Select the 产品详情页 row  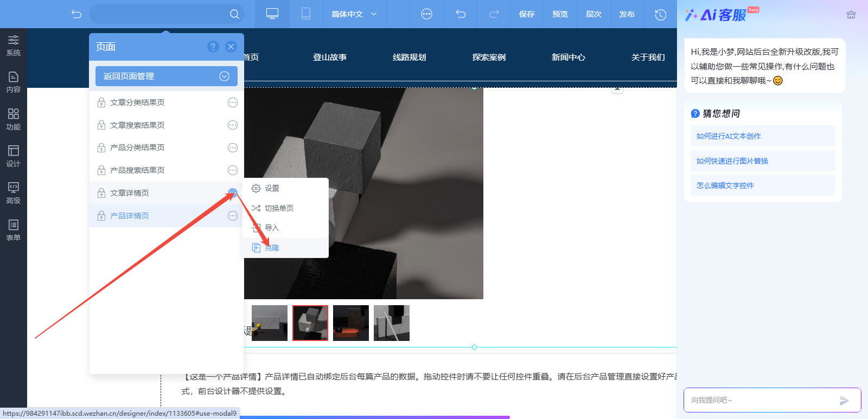[167, 216]
